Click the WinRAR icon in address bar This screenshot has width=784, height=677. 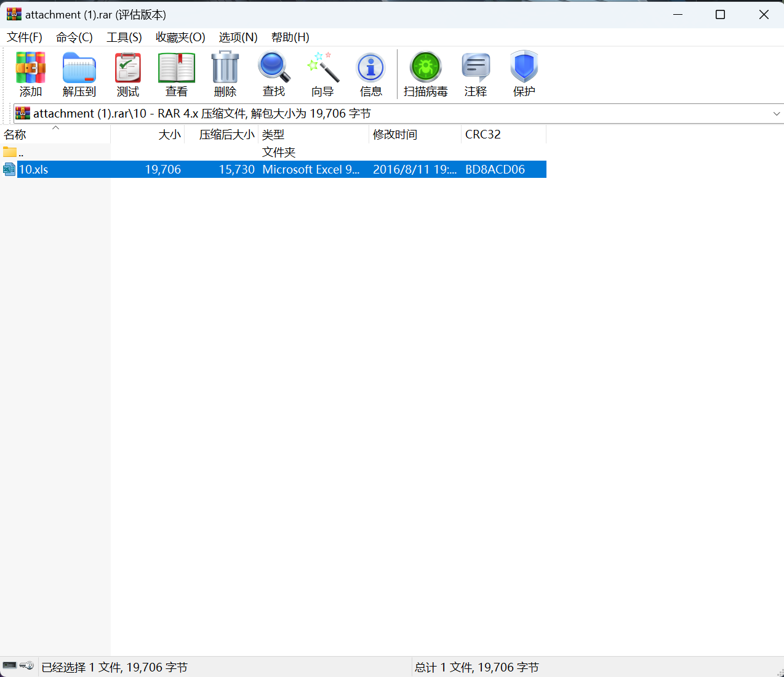pos(23,113)
